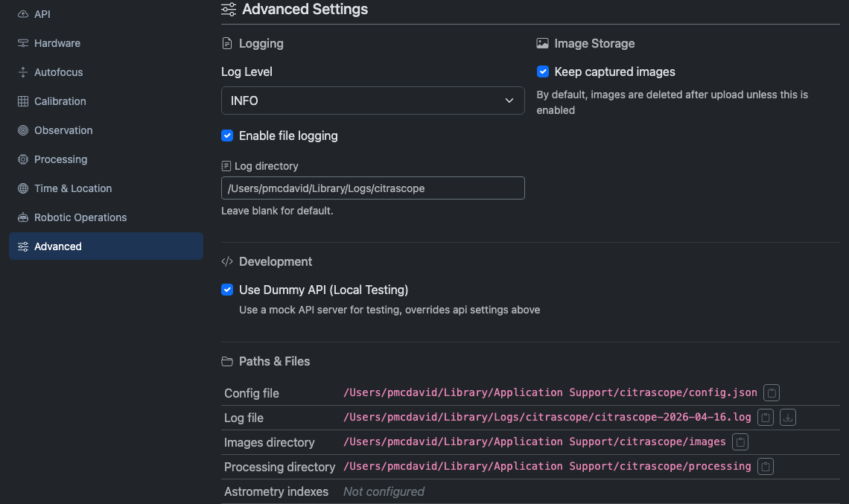Go to the Autofocus section

106,72
